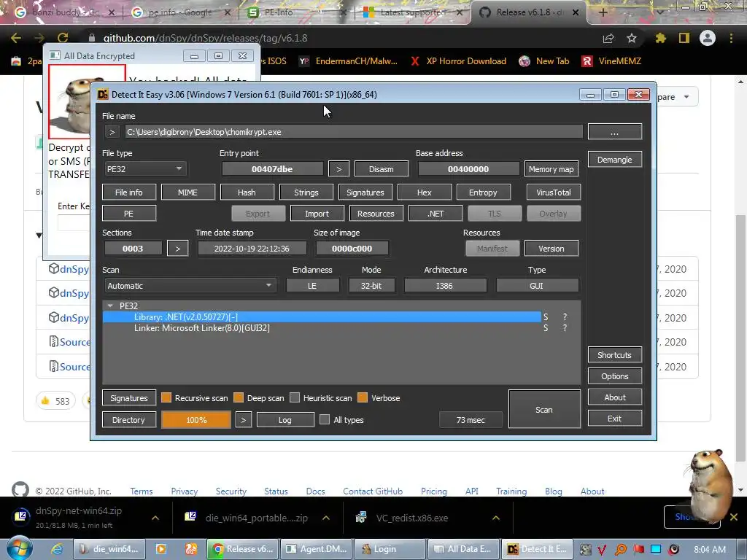Viewport: 747px width, 560px height.
Task: Click the arrow button next to the file path
Action: 112,132
